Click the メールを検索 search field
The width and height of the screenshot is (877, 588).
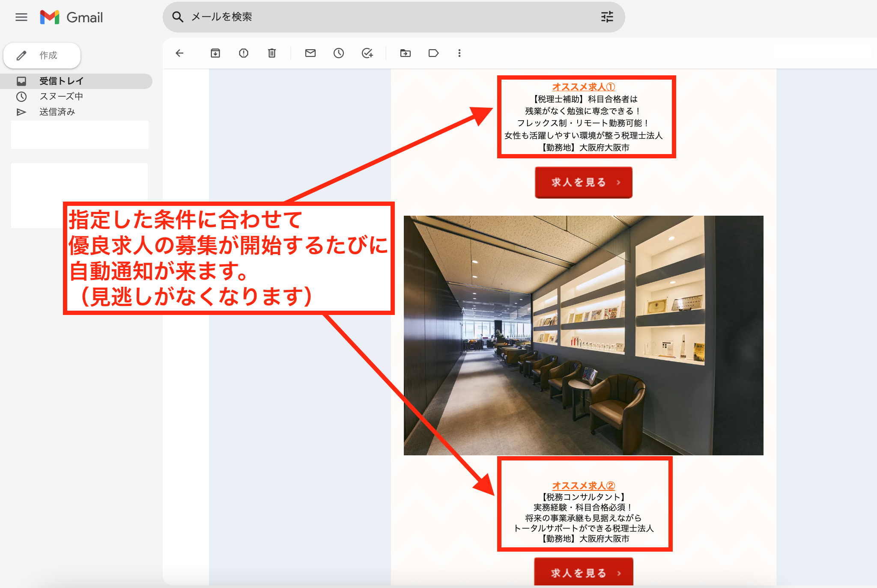[343, 17]
